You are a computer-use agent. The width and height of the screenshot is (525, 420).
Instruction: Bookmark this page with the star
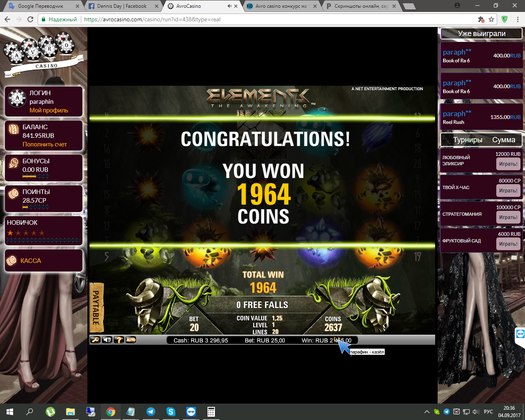click(x=491, y=19)
